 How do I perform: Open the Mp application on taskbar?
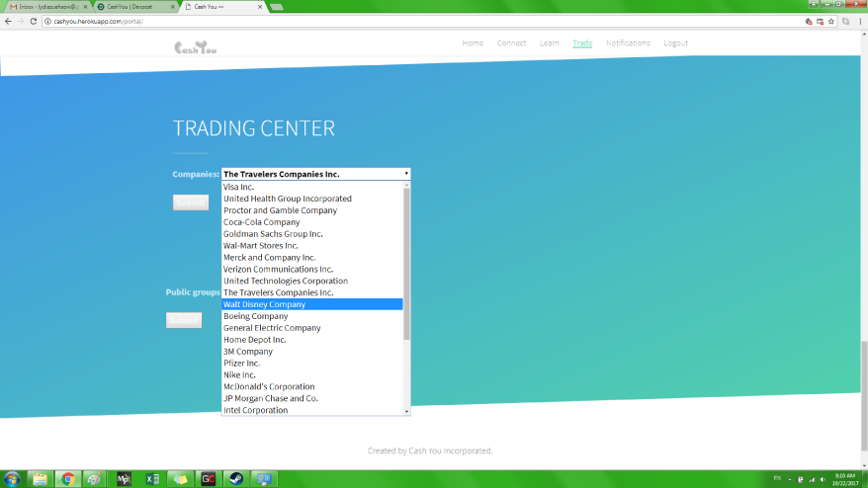click(x=124, y=479)
